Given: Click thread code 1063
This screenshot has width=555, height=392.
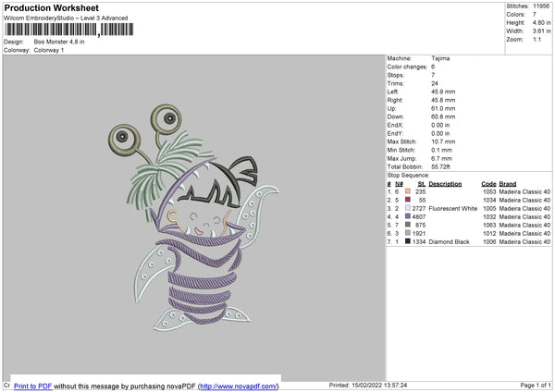Looking at the screenshot, I should pos(489,225).
